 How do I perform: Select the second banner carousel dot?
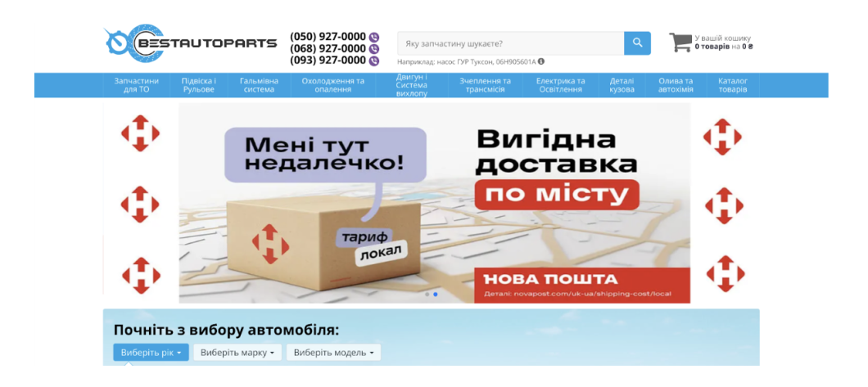pos(436,295)
